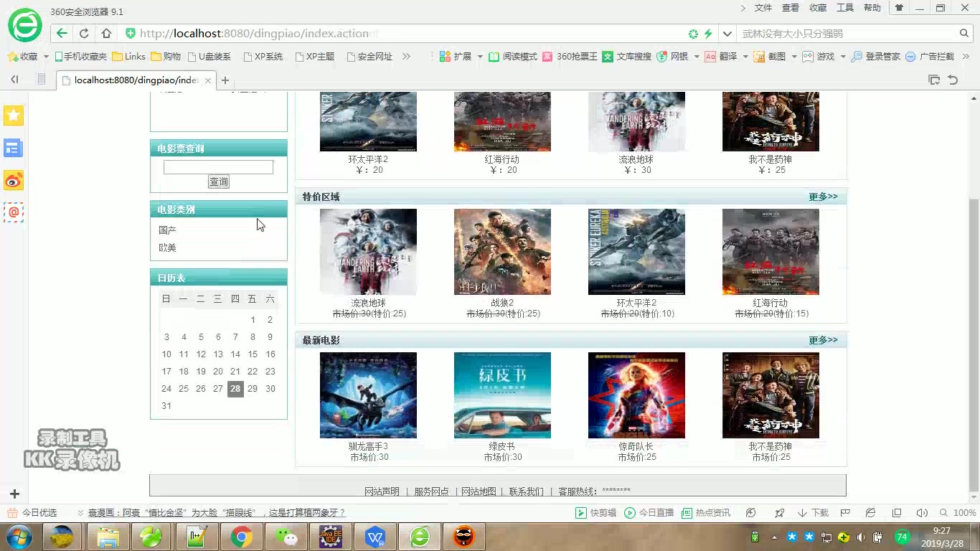980x551 pixels.
Task: Open the 下载 download manager
Action: [x=813, y=512]
